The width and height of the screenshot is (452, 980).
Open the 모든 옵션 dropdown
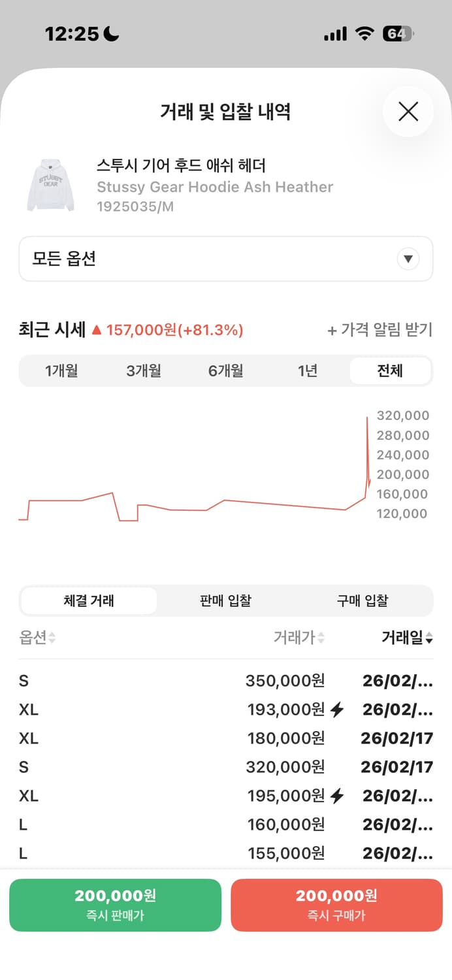pos(225,259)
